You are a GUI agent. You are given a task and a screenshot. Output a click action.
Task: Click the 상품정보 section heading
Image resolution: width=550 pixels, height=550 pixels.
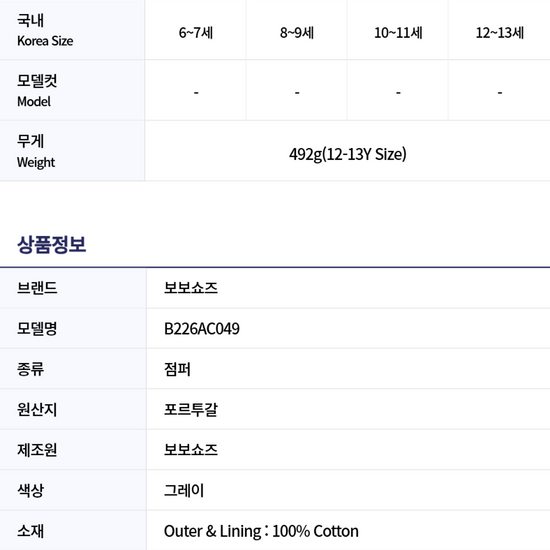tap(52, 244)
